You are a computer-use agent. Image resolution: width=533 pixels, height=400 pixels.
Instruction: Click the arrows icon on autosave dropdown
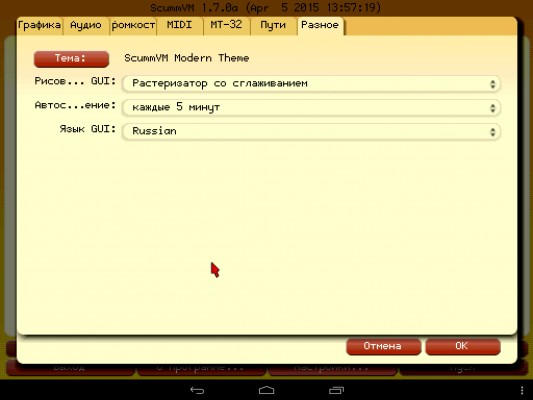(x=493, y=108)
